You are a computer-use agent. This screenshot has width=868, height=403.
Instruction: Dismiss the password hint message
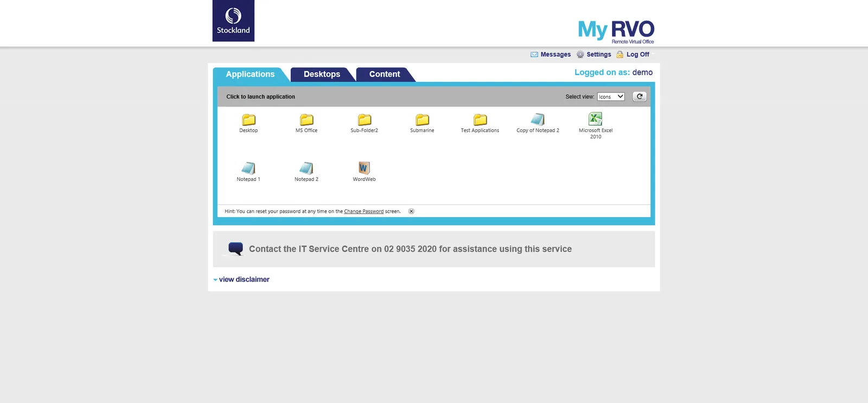[x=411, y=211]
